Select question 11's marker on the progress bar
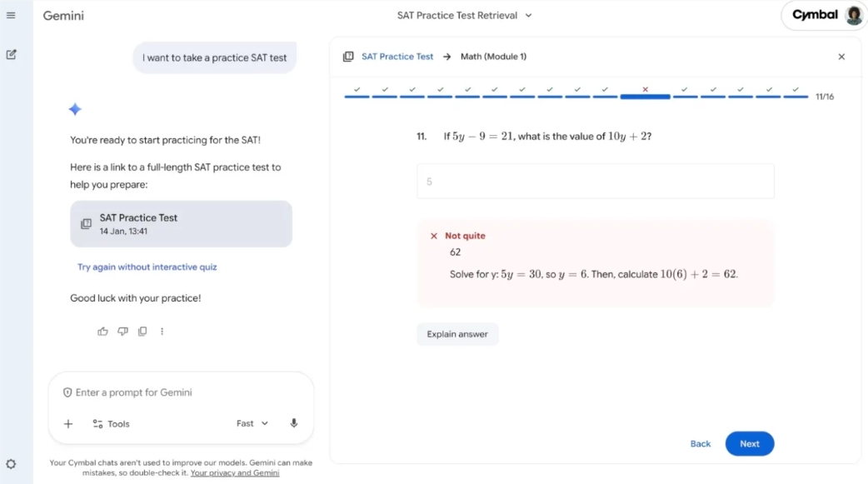This screenshot has height=484, width=868. [645, 94]
